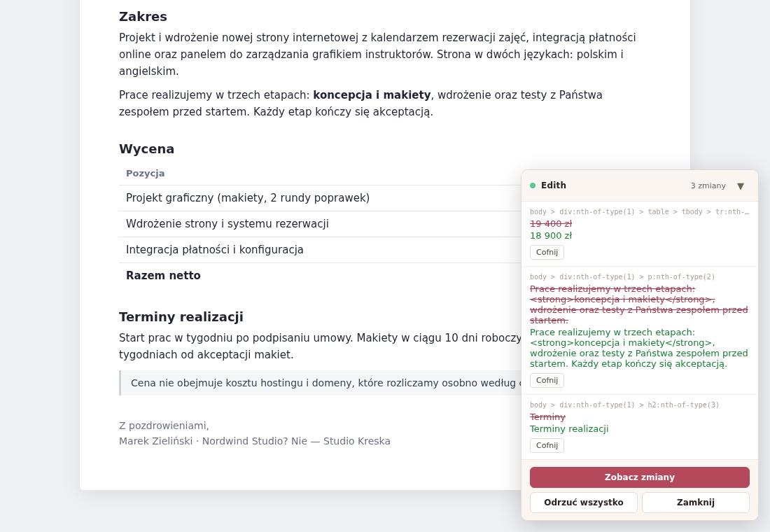Close the panel with Zamknij button

pyautogui.click(x=695, y=503)
